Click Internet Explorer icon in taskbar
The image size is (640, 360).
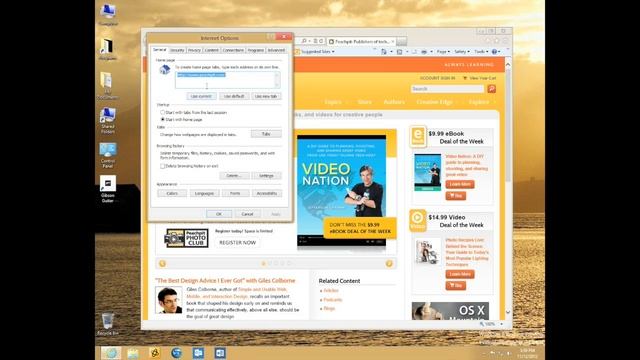tap(111, 353)
